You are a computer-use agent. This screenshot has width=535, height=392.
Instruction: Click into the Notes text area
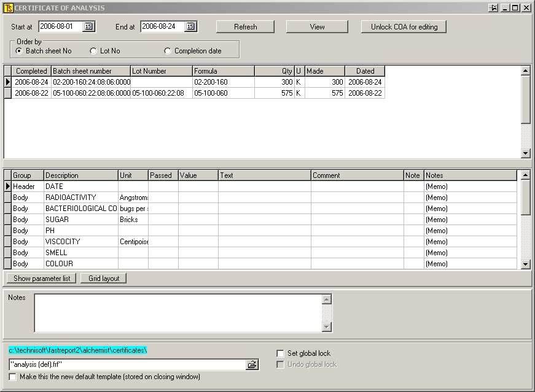[x=178, y=313]
